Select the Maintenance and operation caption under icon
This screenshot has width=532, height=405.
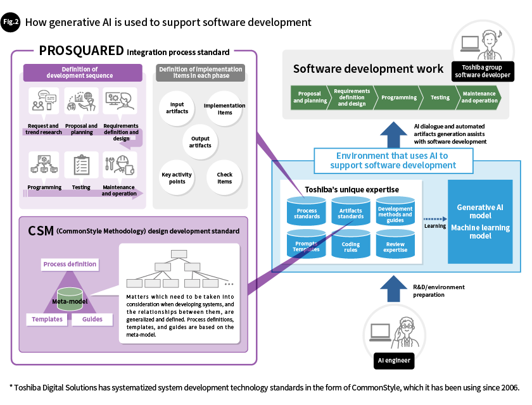point(119,190)
